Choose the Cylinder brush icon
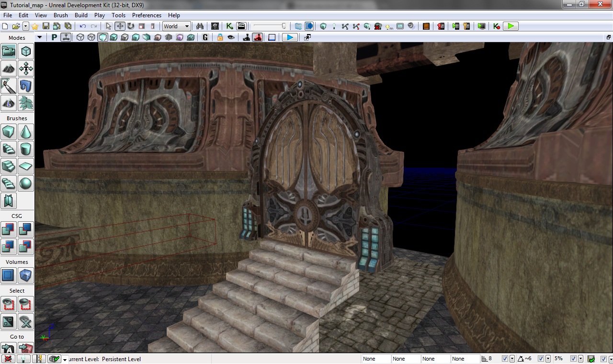This screenshot has width=613, height=364. 26,149
